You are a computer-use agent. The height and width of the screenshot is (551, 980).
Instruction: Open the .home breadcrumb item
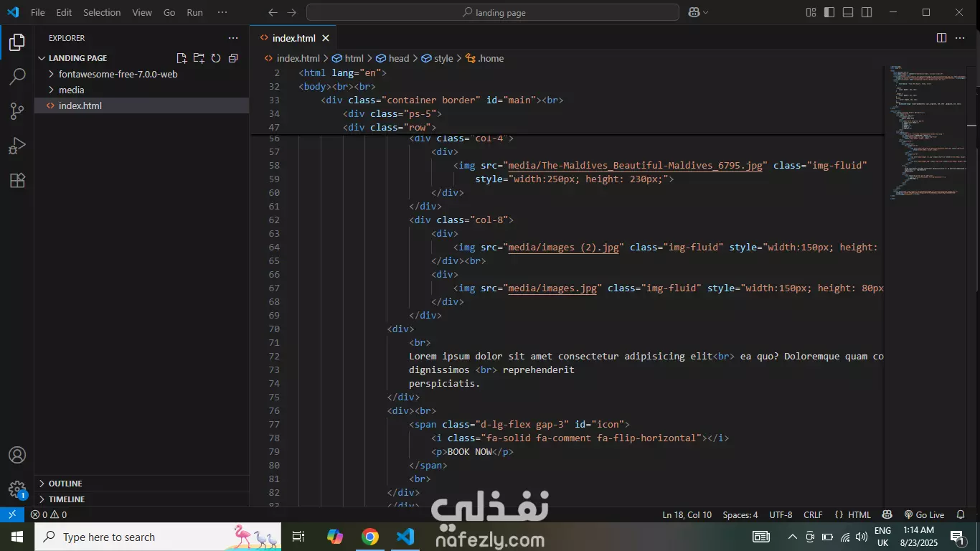[x=484, y=58]
